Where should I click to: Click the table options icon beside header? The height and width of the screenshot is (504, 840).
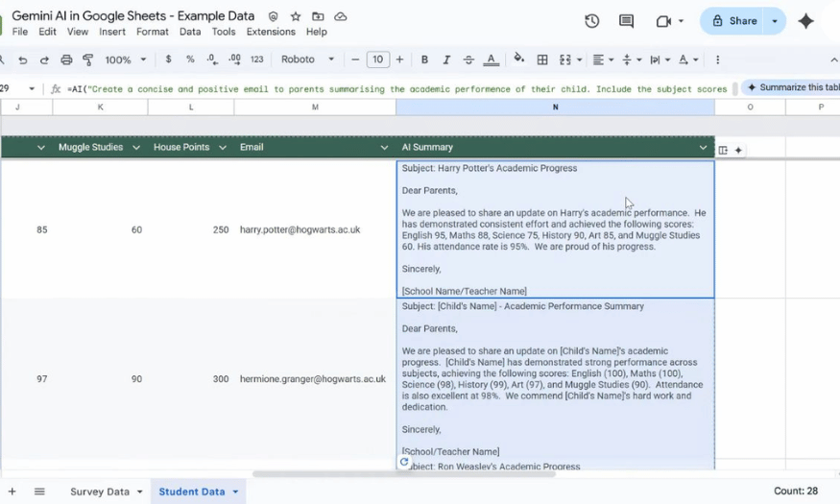coord(723,151)
